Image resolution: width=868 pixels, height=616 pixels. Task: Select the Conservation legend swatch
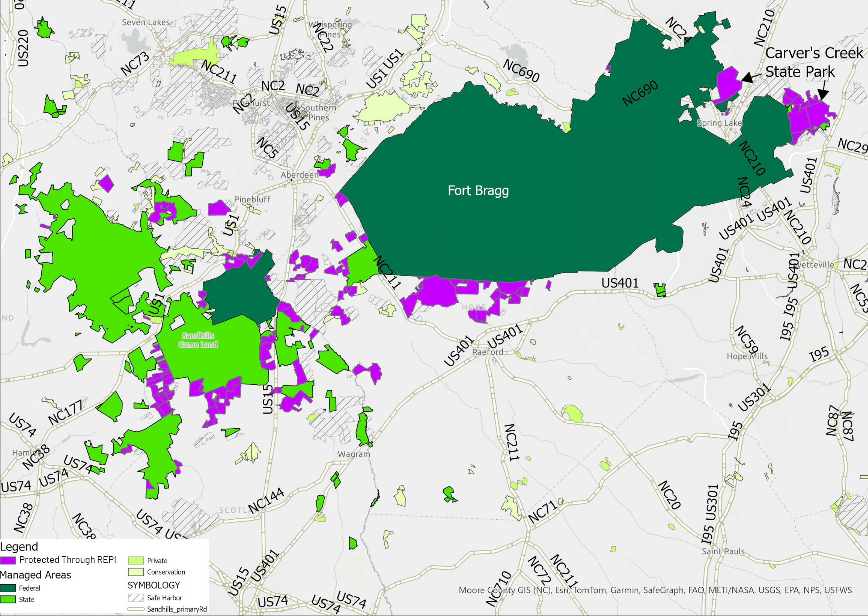pyautogui.click(x=136, y=572)
